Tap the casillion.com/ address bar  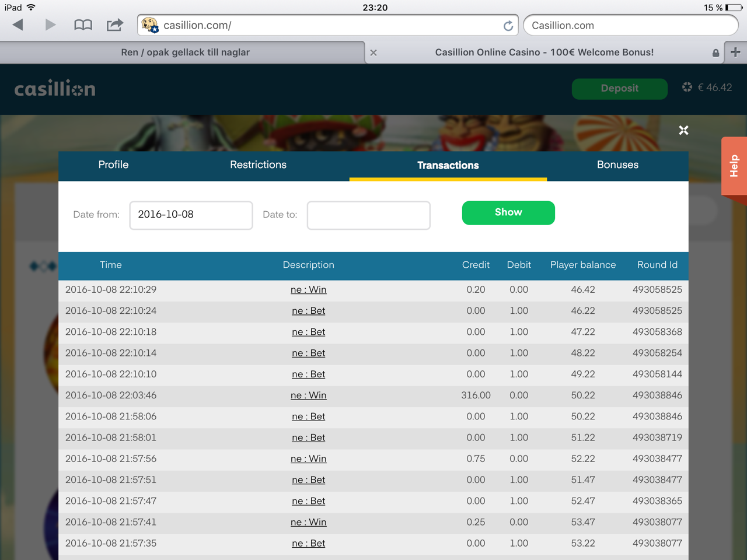pyautogui.click(x=327, y=25)
